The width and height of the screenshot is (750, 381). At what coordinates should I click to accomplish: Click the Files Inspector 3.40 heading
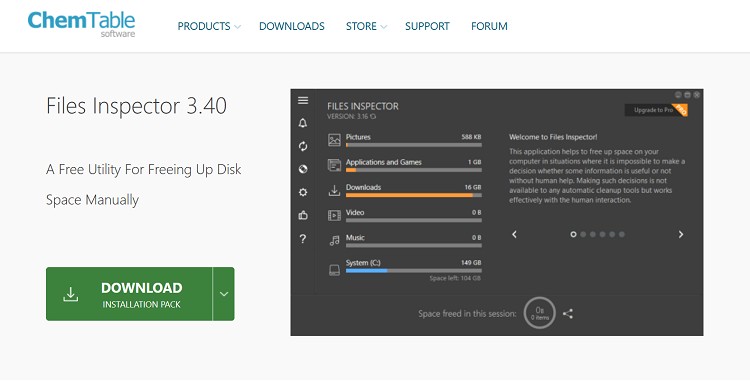[x=136, y=106]
